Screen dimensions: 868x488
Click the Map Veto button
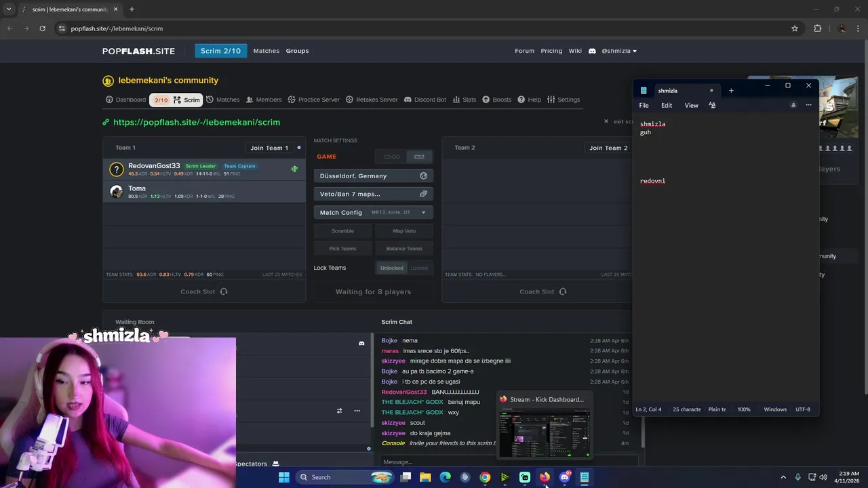404,231
